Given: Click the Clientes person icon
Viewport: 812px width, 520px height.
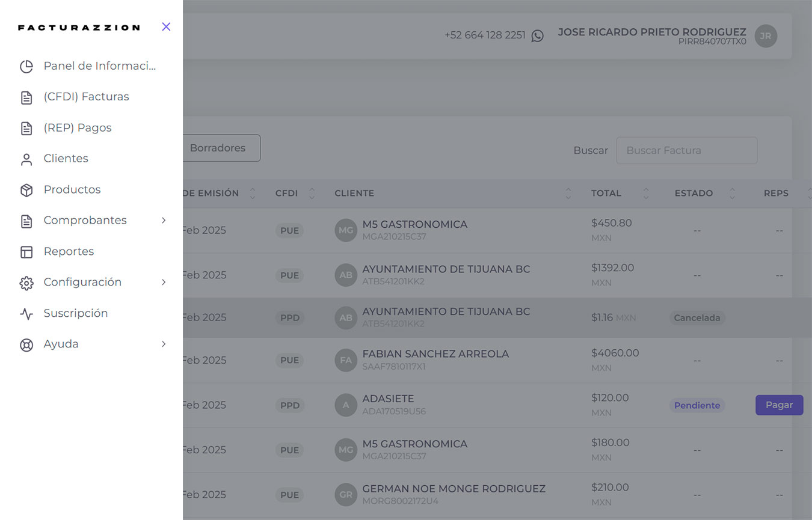Looking at the screenshot, I should coord(26,159).
